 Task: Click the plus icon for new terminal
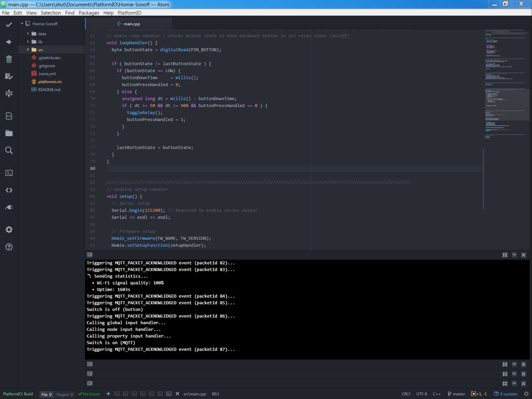point(108,394)
